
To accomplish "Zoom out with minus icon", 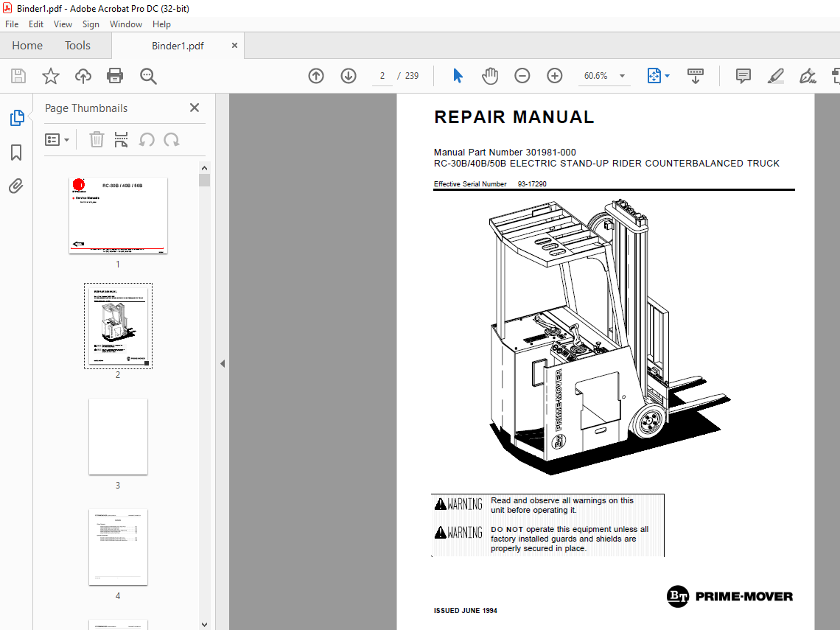I will point(522,76).
